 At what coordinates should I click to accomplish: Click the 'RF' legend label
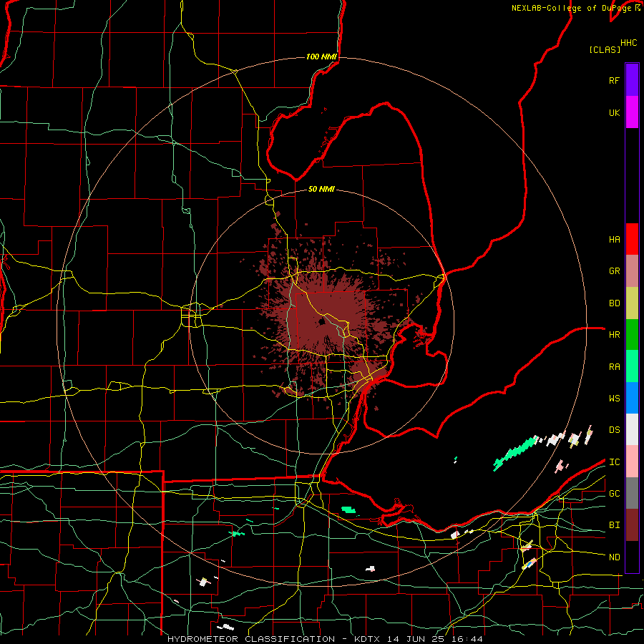click(x=615, y=81)
